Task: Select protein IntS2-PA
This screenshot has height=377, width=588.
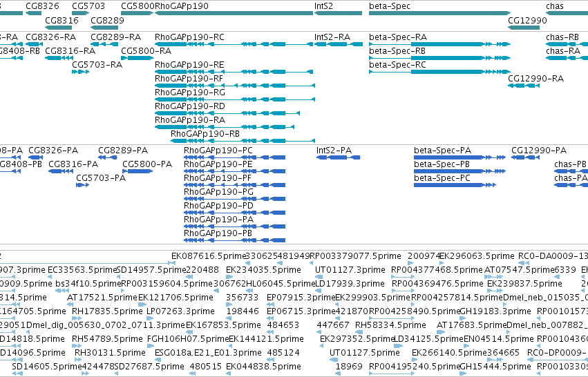Action: pos(334,151)
